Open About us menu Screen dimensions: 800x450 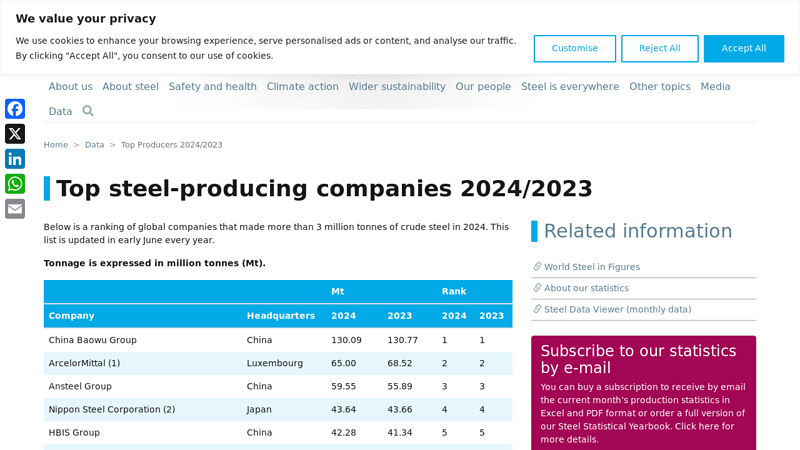(x=70, y=86)
